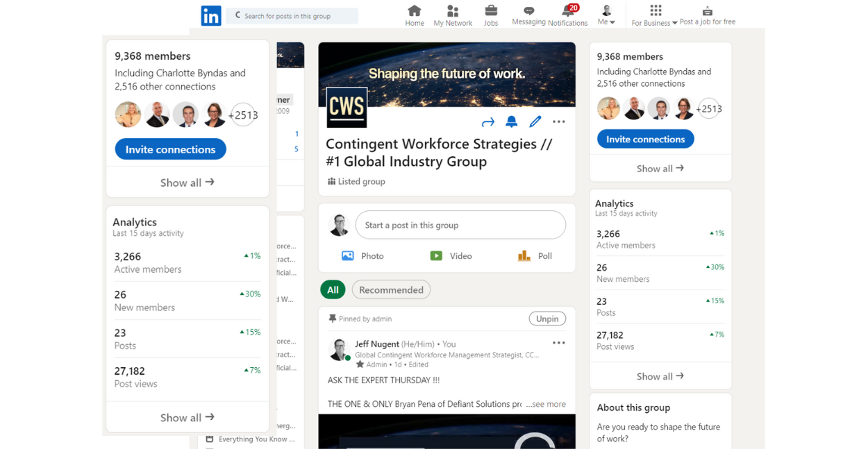This screenshot has height=465, width=868.
Task: Toggle group notifications with the bell icon
Action: tap(512, 121)
